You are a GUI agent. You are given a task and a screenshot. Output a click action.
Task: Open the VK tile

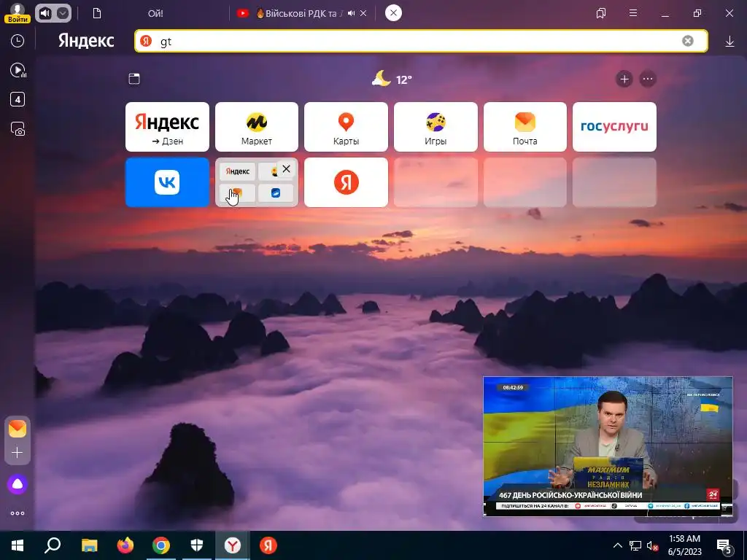(x=167, y=182)
